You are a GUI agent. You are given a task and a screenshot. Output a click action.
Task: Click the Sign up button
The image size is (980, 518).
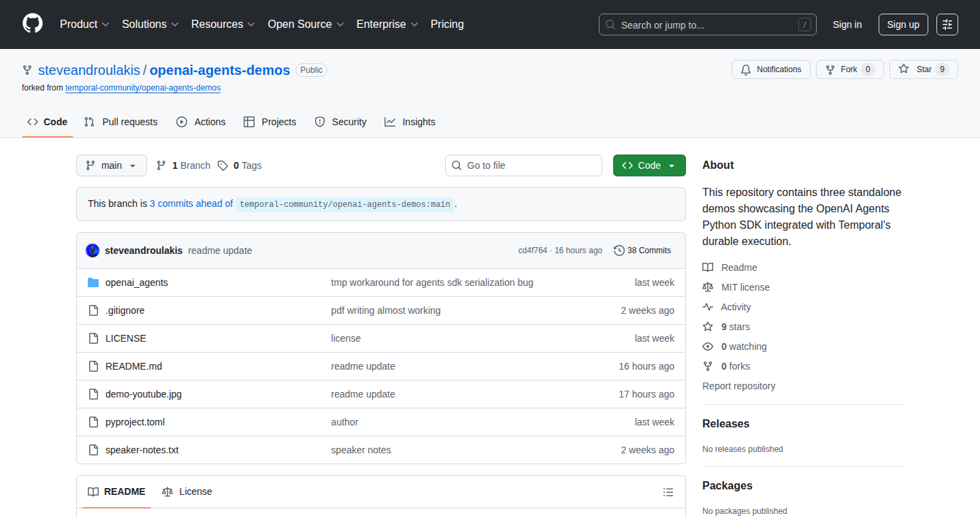point(903,25)
